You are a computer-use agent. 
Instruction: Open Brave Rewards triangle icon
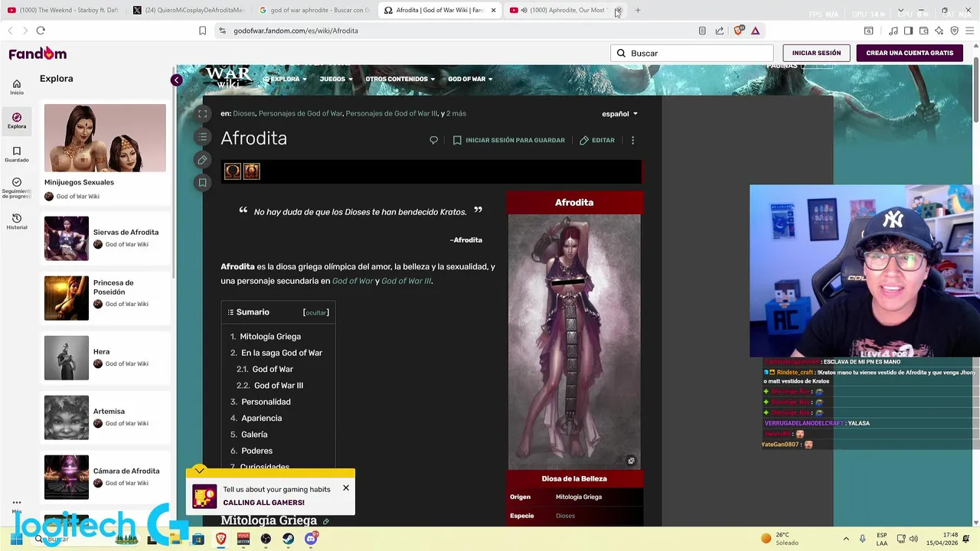(755, 31)
